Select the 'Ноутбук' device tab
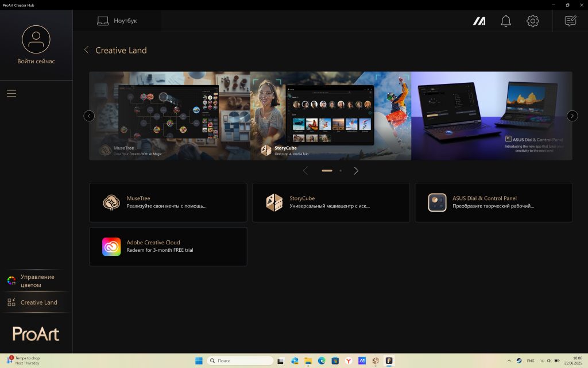588x368 pixels. [x=117, y=21]
